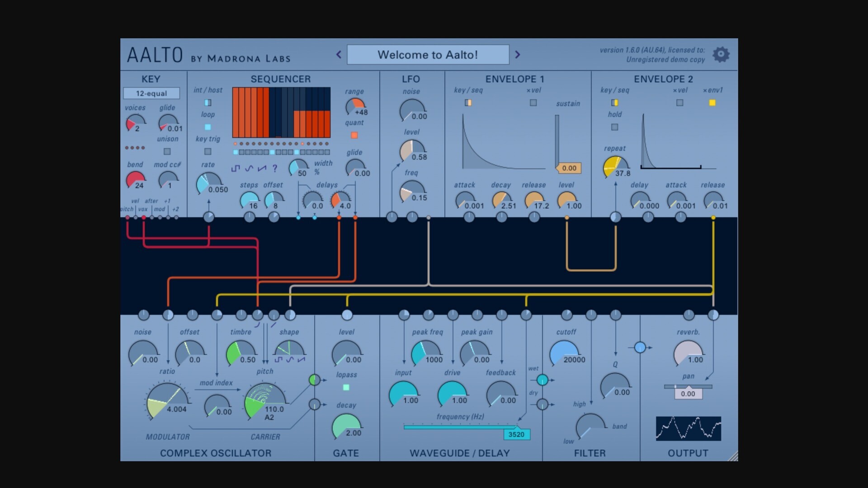Click the Envelope 1 decay dial
This screenshot has width=868, height=488.
[501, 200]
